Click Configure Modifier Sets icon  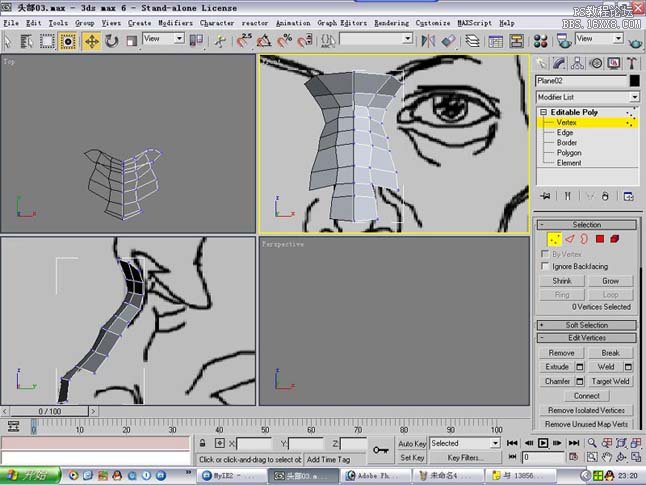click(628, 196)
